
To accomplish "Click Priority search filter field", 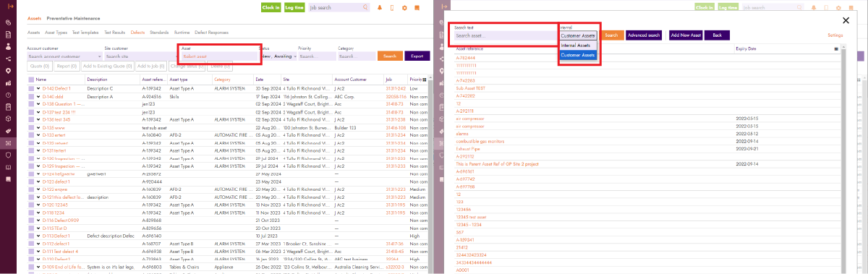I will 316,56.
